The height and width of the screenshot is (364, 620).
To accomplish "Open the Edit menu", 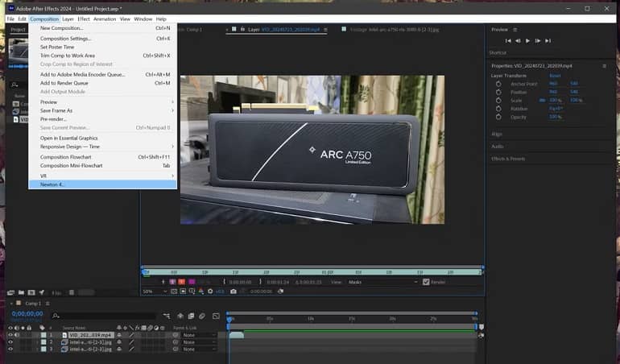I will (23, 19).
